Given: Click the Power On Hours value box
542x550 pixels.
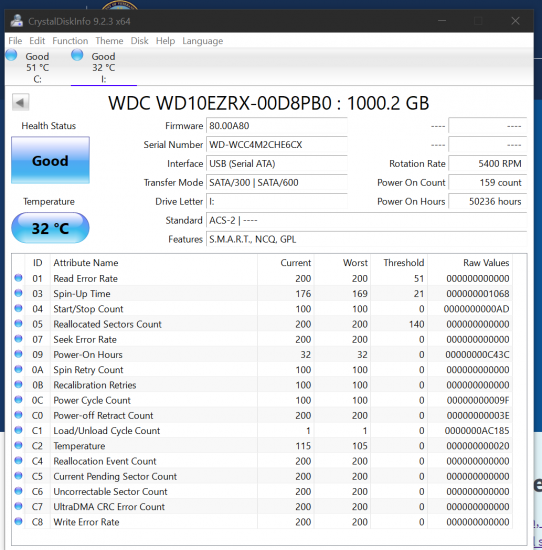Looking at the screenshot, I should 488,201.
